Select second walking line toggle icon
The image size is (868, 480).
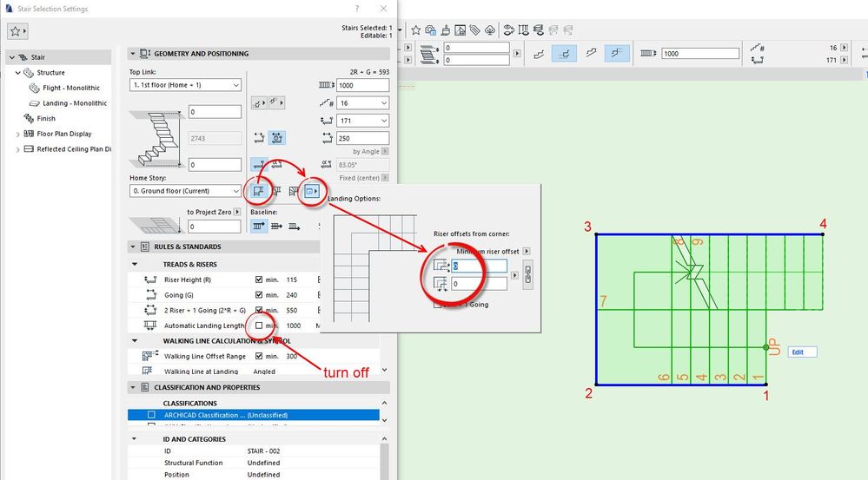coord(277,164)
